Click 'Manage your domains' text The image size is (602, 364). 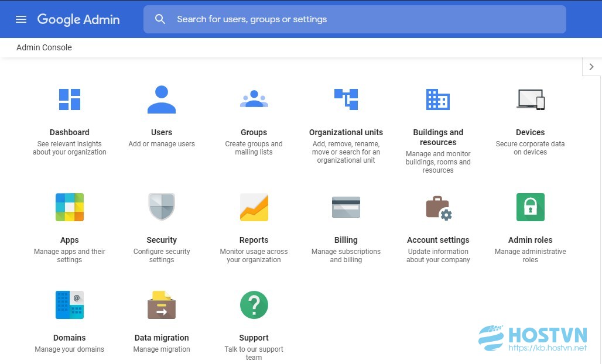tap(70, 349)
